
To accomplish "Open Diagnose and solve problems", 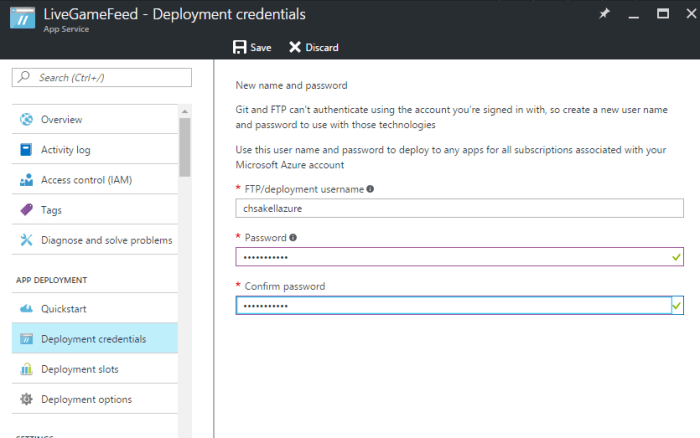I will coord(95,240).
